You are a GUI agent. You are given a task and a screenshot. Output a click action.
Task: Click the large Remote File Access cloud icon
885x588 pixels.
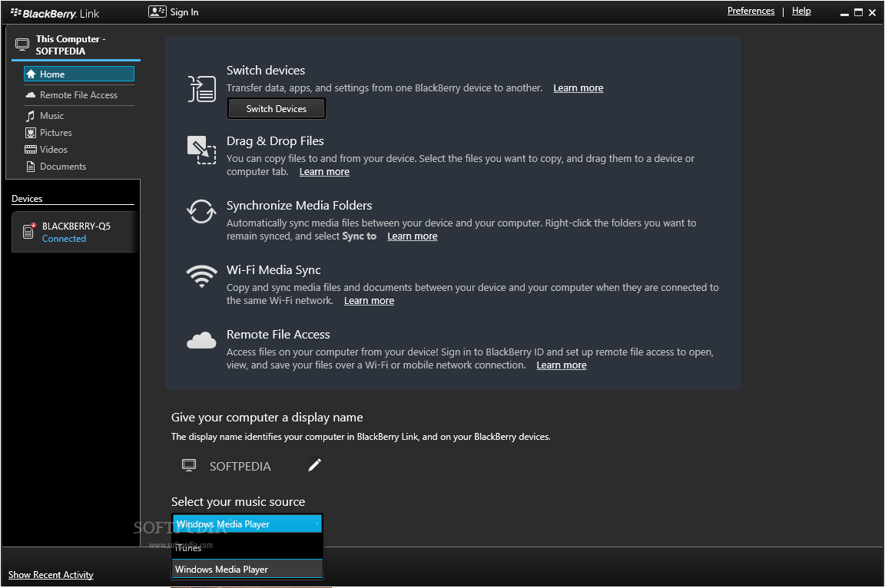tap(201, 341)
